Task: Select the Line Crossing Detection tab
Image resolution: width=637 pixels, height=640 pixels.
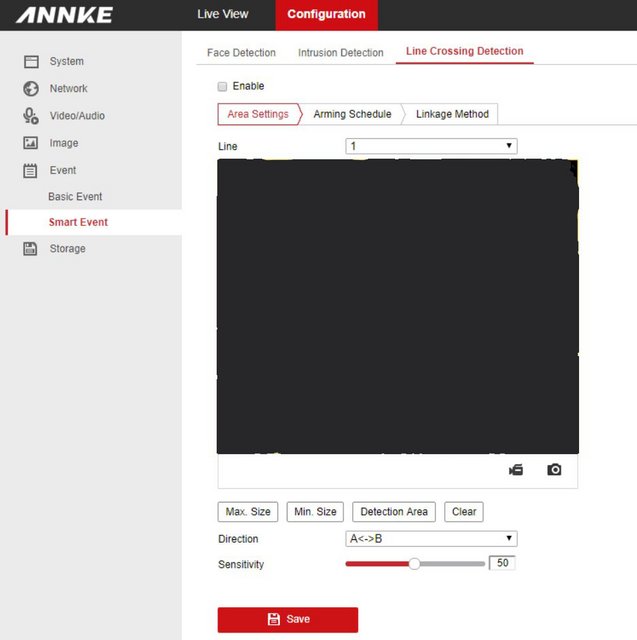Action: tap(465, 51)
